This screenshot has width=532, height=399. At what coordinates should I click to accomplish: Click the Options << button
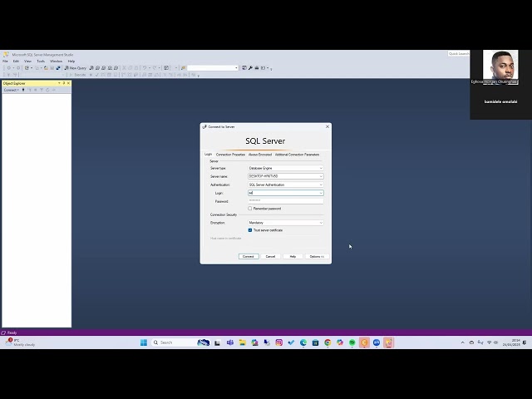pyautogui.click(x=317, y=257)
